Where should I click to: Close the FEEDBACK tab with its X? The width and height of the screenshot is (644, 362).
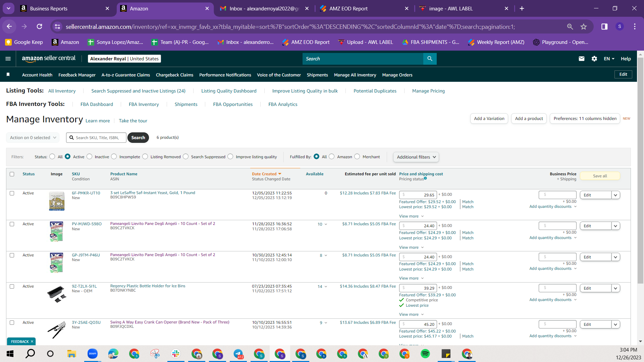pos(32,342)
